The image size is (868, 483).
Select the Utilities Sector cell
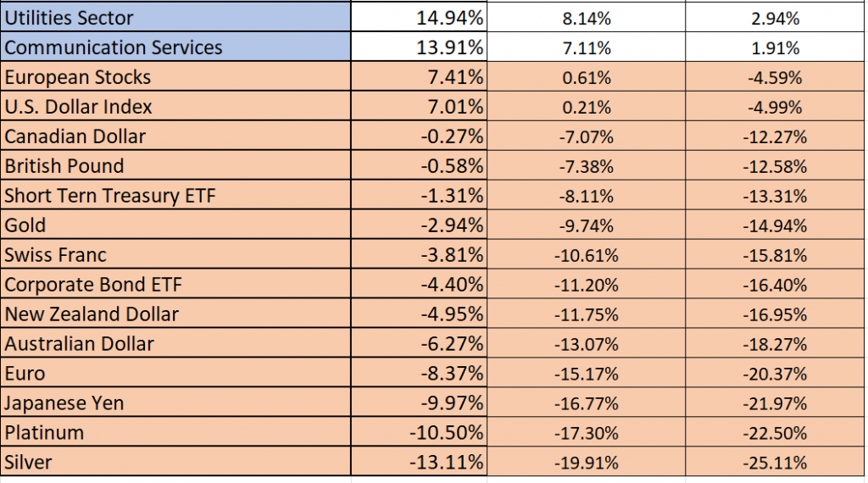(x=175, y=17)
